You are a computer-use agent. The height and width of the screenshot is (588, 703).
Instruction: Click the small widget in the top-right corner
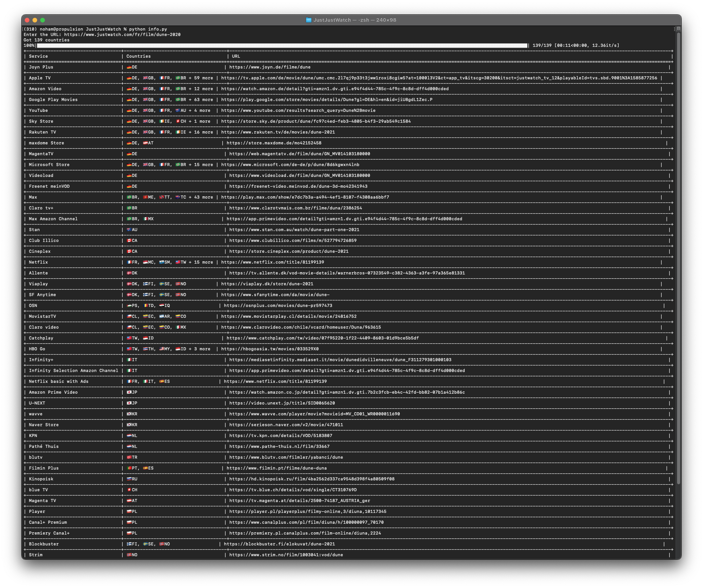tap(678, 29)
